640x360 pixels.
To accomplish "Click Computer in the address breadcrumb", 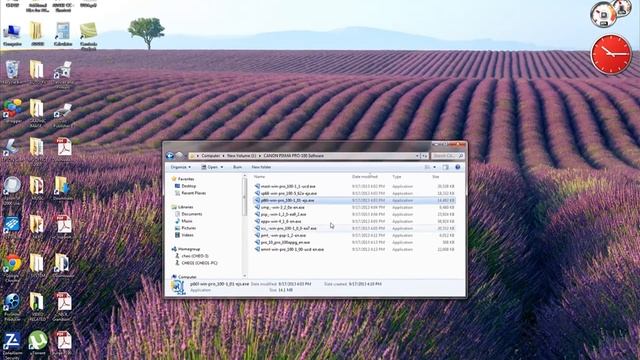I will click(211, 156).
